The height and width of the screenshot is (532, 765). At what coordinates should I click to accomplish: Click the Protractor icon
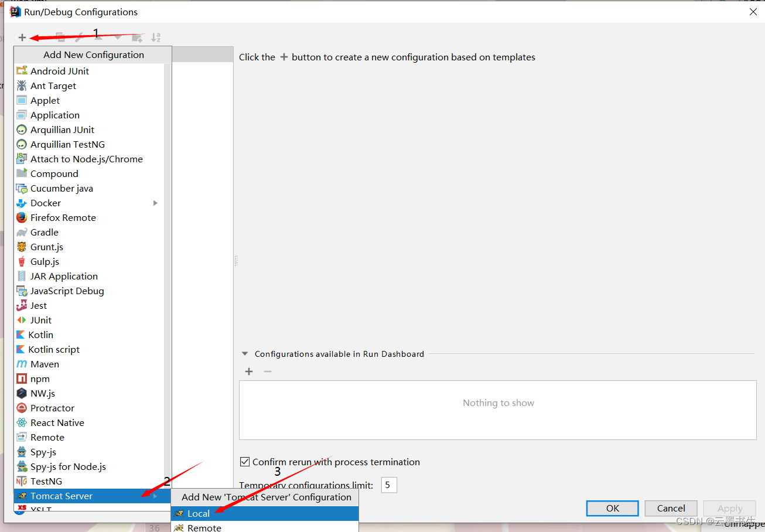22,408
